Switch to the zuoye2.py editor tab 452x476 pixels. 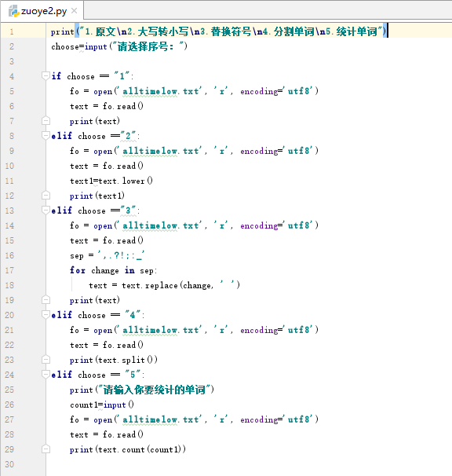point(42,11)
